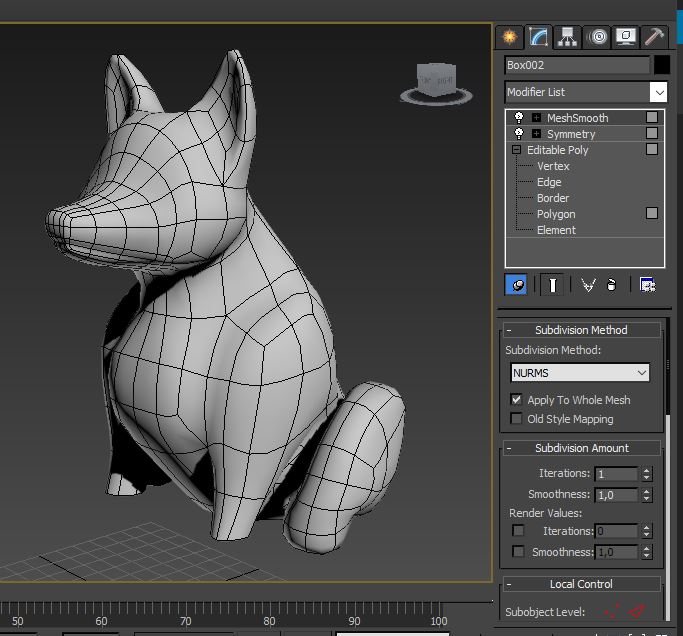Open the Utilities hammer tab

point(655,37)
